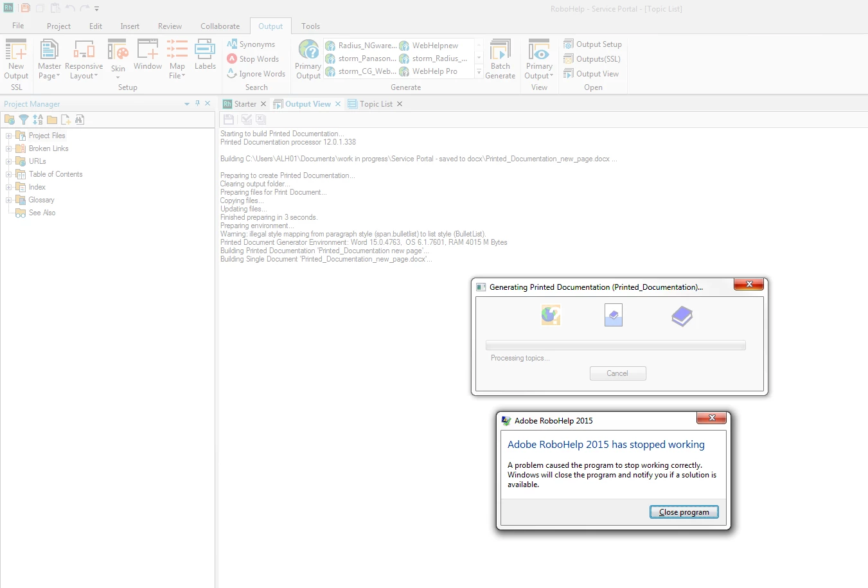The height and width of the screenshot is (588, 868).
Task: Open Output View from ribbon Open group
Action: 591,74
